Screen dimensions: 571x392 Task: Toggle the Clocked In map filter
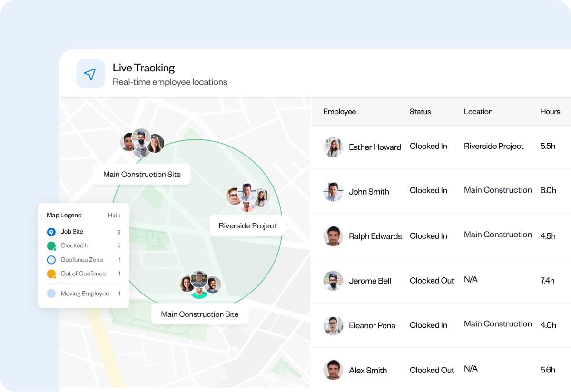[x=75, y=245]
